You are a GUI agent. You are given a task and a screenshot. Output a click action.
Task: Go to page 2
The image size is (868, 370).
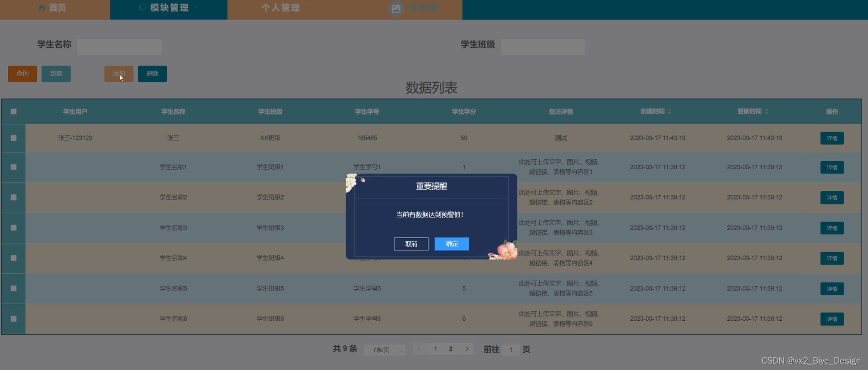[451, 349]
